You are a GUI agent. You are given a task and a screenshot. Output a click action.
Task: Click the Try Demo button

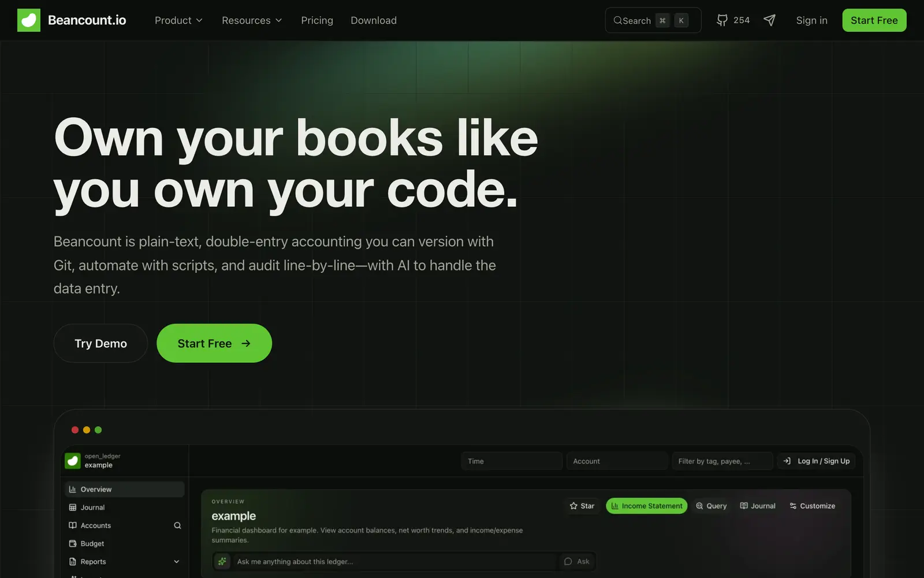(x=100, y=343)
